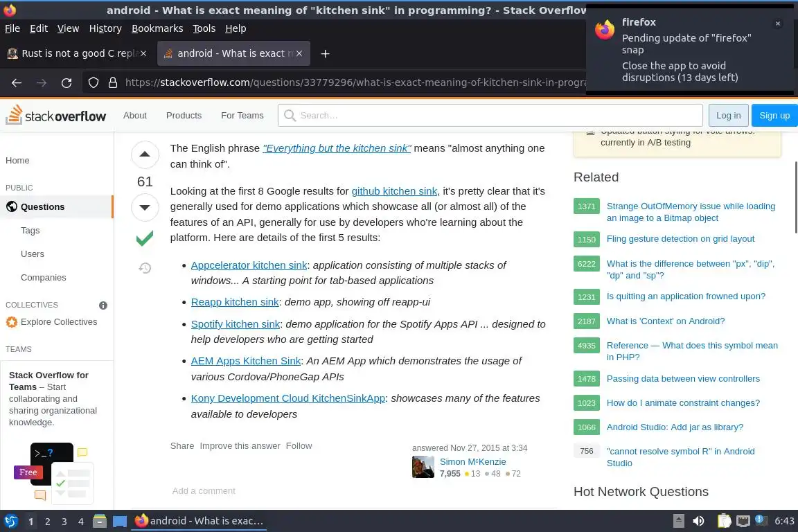Click the Stack Overflow search field
Viewport: 798px width, 532px height.
pyautogui.click(x=490, y=116)
